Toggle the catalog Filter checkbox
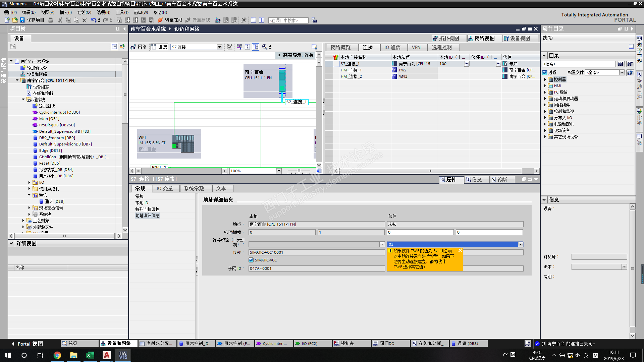This screenshot has height=362, width=644. point(545,72)
